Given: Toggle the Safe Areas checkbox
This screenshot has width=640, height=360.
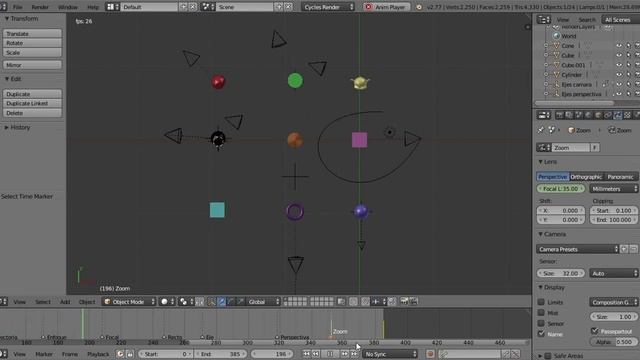Looking at the screenshot, I should pyautogui.click(x=548, y=356).
